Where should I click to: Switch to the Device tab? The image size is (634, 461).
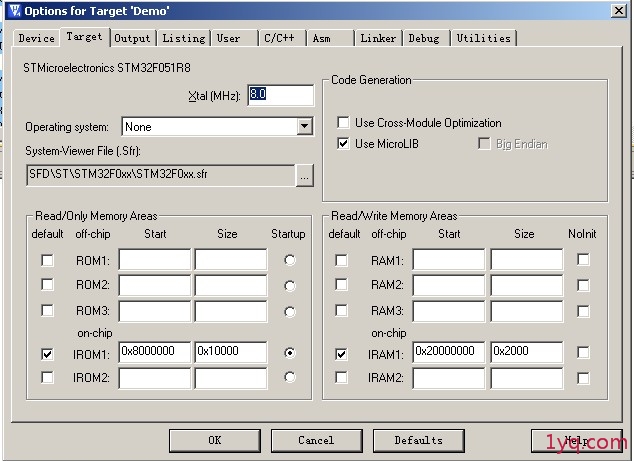[x=36, y=38]
